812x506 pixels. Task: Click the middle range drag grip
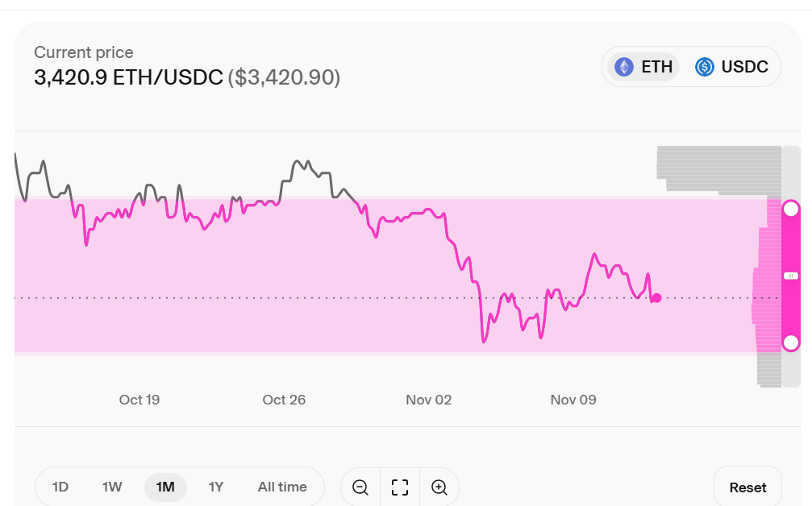[791, 276]
